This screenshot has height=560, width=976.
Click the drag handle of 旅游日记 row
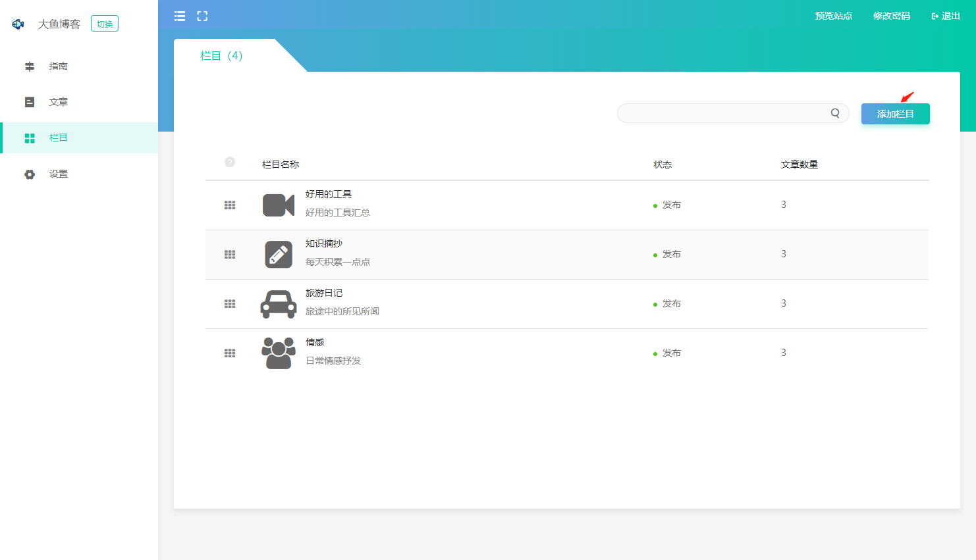[230, 304]
